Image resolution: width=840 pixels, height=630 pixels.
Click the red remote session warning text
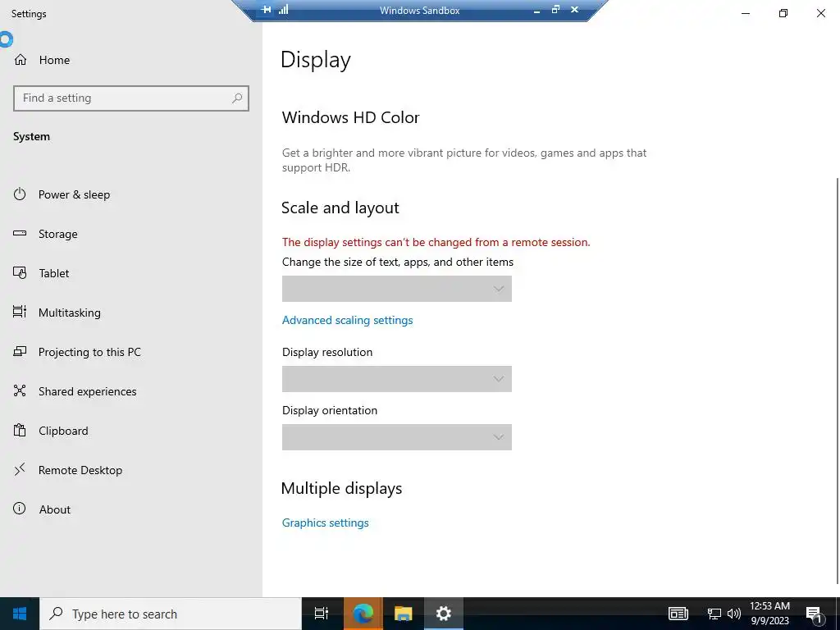(x=436, y=242)
